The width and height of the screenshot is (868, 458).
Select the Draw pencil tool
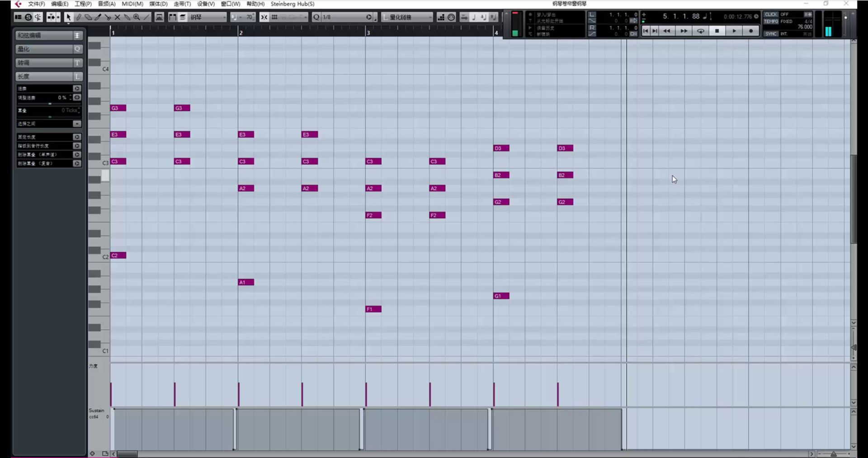78,17
